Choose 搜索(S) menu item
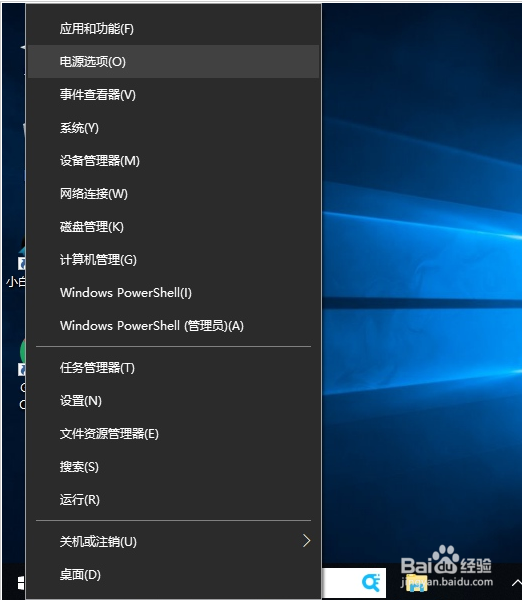The height and width of the screenshot is (600, 522). coord(173,466)
